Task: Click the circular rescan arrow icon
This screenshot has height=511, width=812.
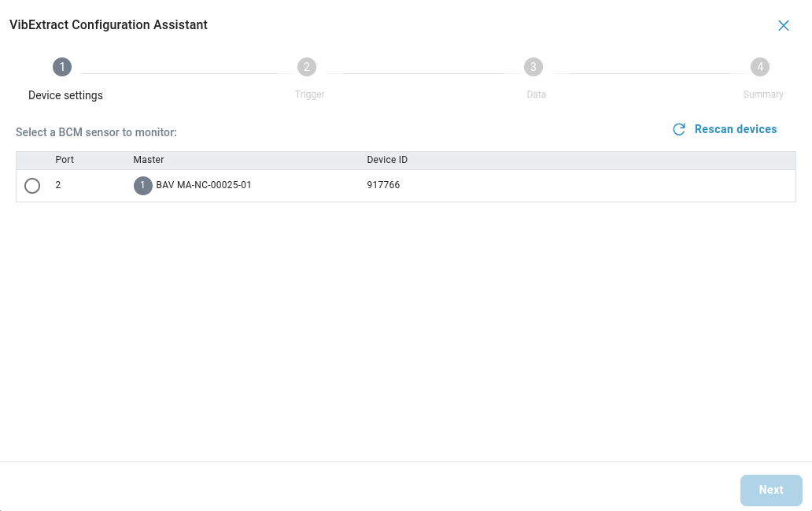Action: [x=679, y=129]
